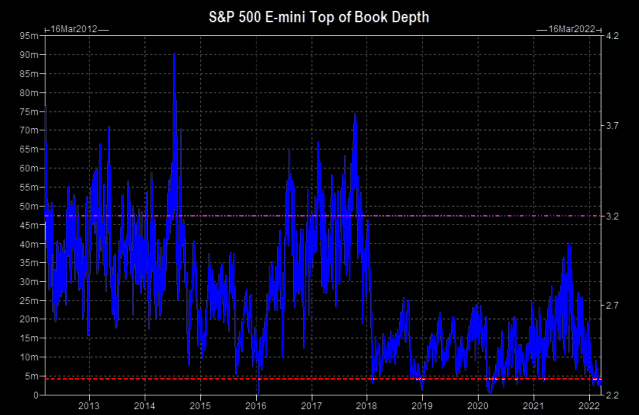Click the 30m label on left axis
The image size is (639, 415).
(x=29, y=282)
